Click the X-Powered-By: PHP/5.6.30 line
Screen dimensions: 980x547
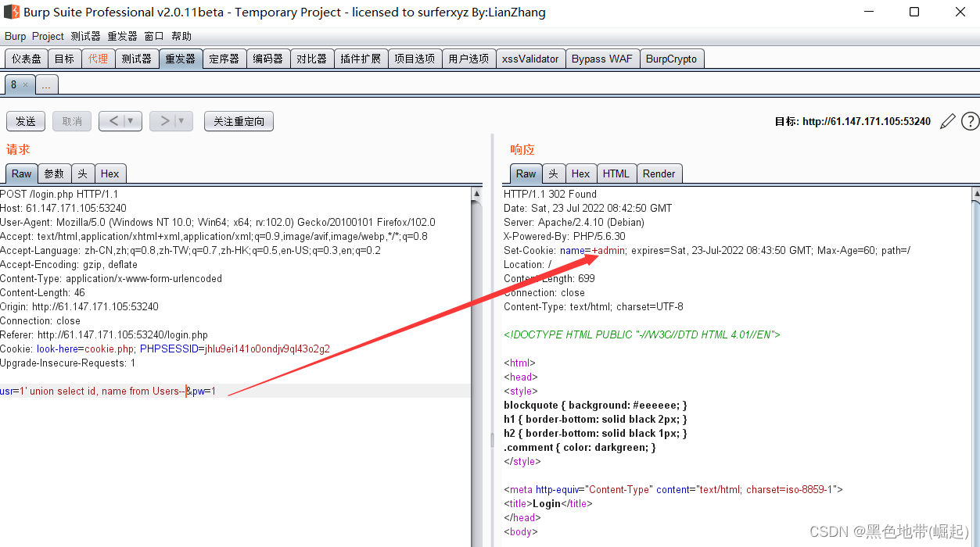pos(565,236)
